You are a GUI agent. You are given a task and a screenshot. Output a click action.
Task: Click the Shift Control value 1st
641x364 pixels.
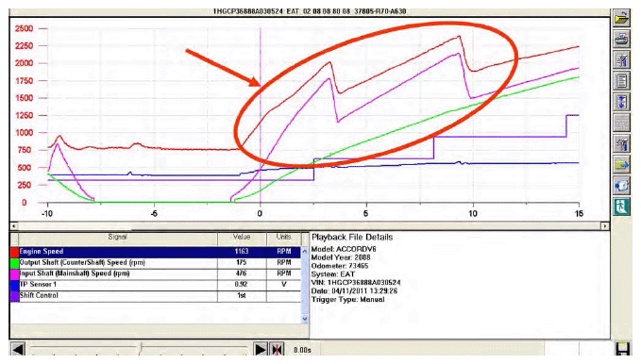pos(242,296)
